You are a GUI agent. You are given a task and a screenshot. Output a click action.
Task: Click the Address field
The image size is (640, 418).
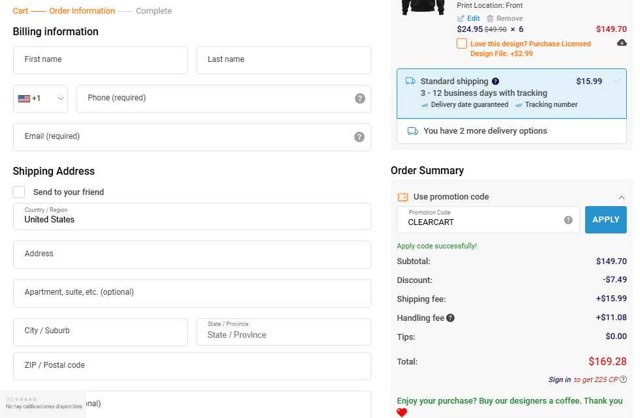click(x=192, y=254)
